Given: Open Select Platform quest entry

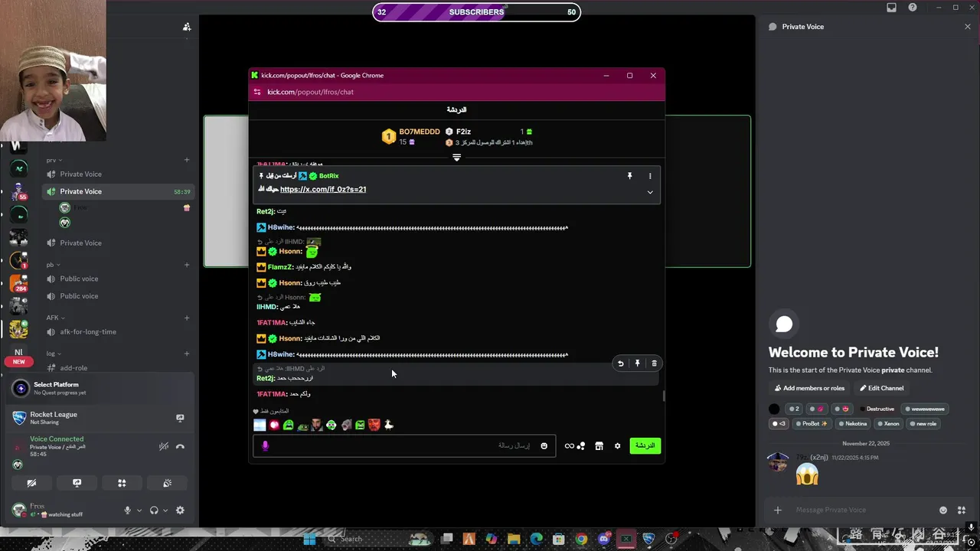Looking at the screenshot, I should click(98, 388).
